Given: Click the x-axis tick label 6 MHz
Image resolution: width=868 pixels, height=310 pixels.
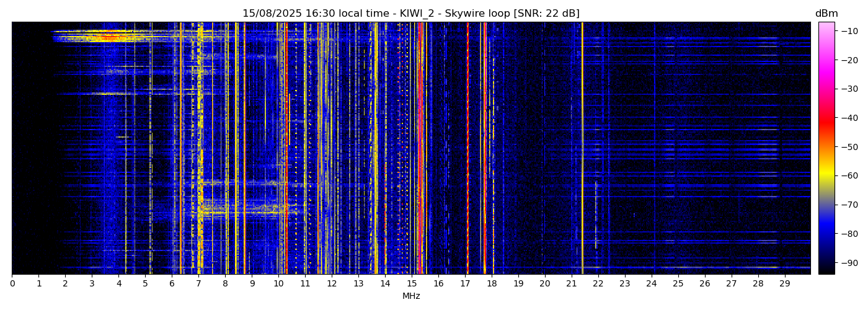Looking at the screenshot, I should 172,284.
